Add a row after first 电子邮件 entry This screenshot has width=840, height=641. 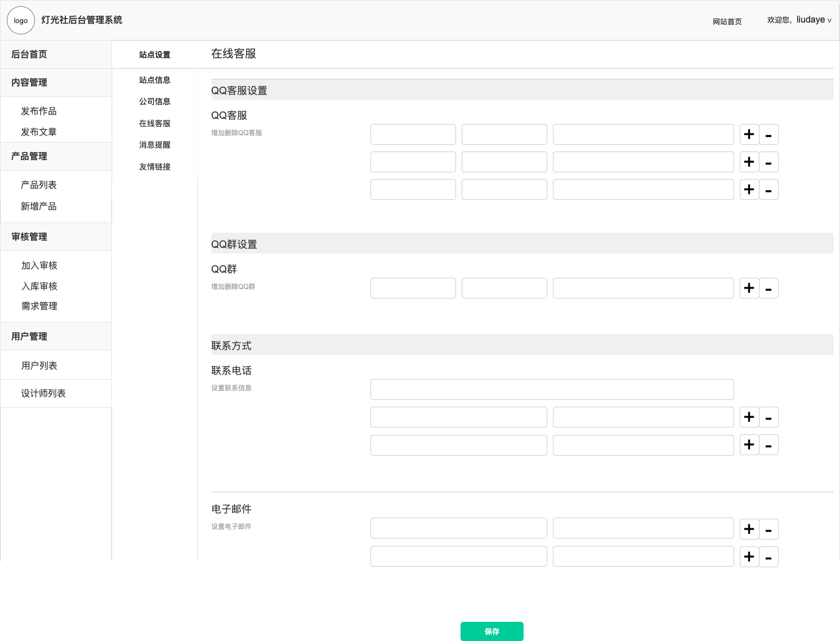pos(749,529)
